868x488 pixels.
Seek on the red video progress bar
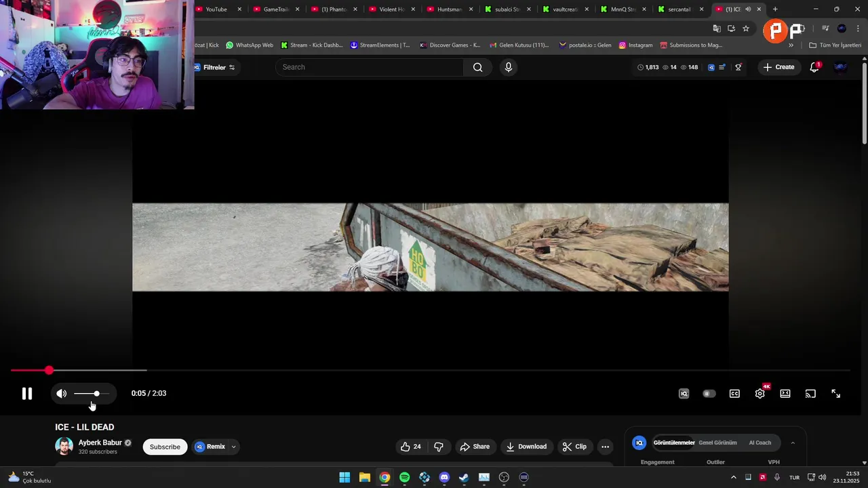point(431,370)
